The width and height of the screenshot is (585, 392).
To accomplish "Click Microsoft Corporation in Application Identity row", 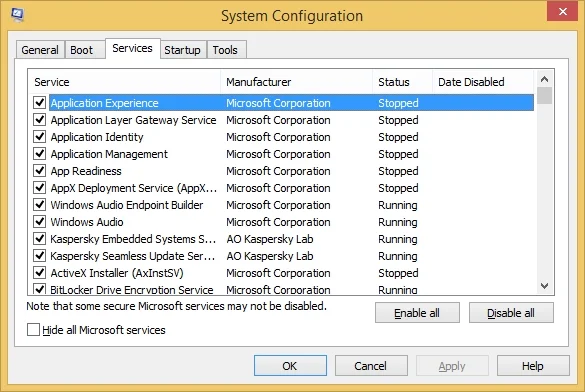I will pyautogui.click(x=278, y=137).
